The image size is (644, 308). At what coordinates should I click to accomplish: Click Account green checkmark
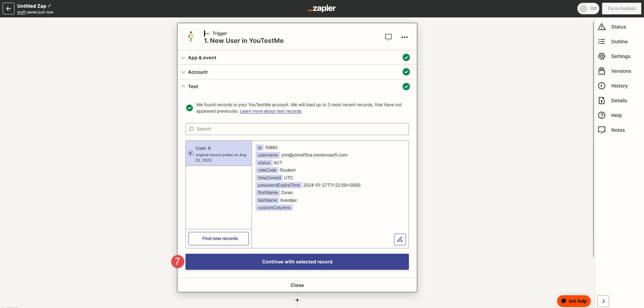click(406, 72)
